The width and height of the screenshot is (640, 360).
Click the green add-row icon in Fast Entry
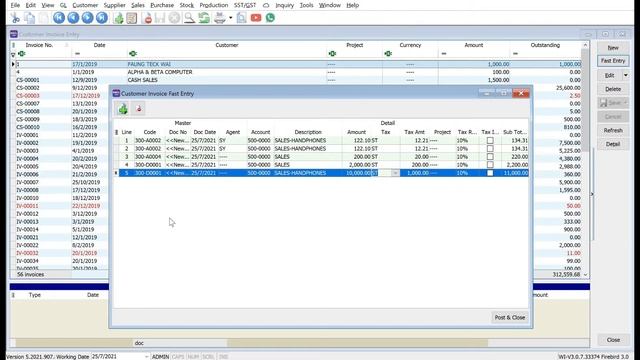[x=123, y=109]
